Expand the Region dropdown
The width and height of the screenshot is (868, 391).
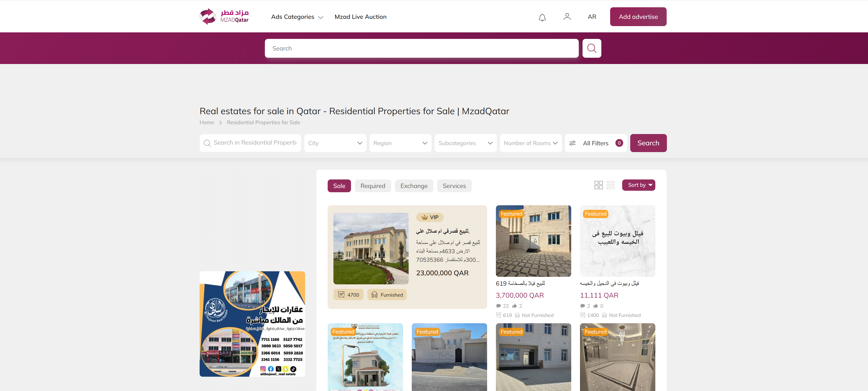400,143
